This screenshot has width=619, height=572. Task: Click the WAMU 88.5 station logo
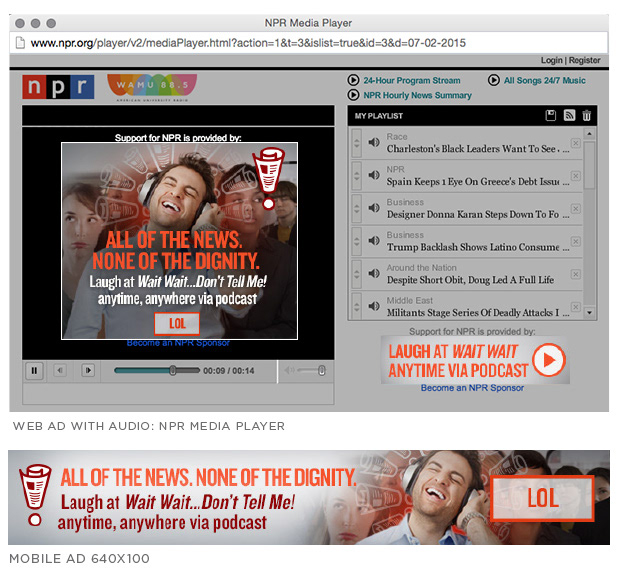click(152, 88)
